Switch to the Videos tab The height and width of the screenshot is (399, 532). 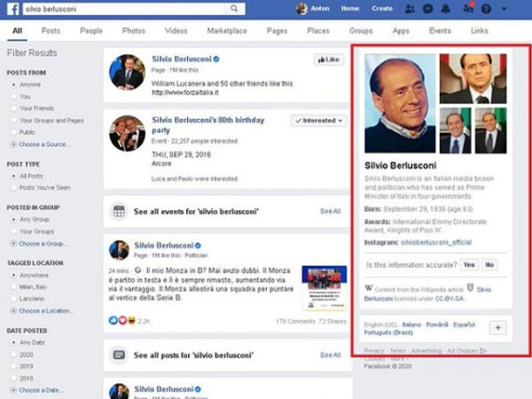click(x=176, y=31)
